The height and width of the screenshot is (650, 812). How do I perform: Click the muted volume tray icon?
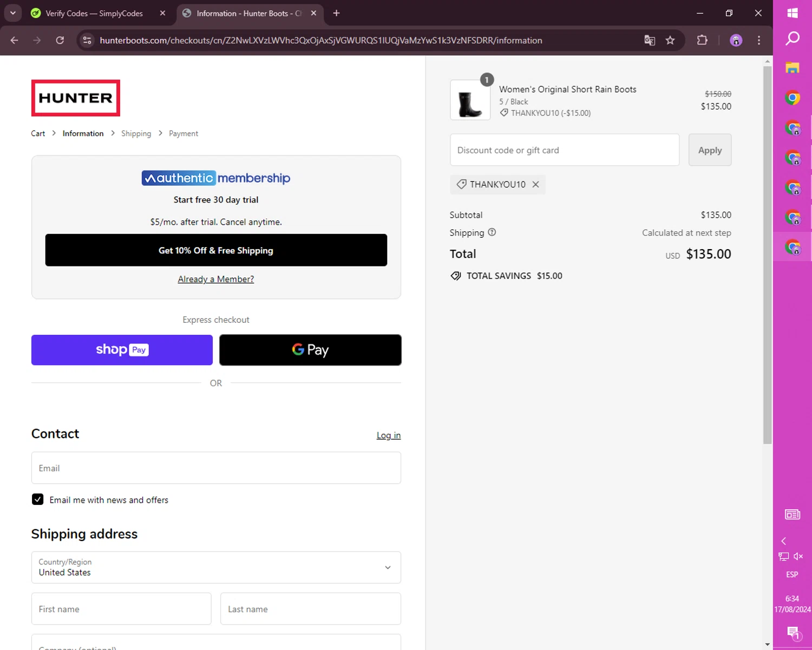[x=798, y=556]
